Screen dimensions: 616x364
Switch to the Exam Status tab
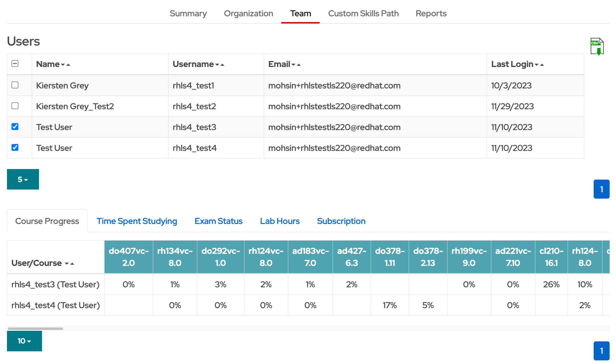point(218,221)
